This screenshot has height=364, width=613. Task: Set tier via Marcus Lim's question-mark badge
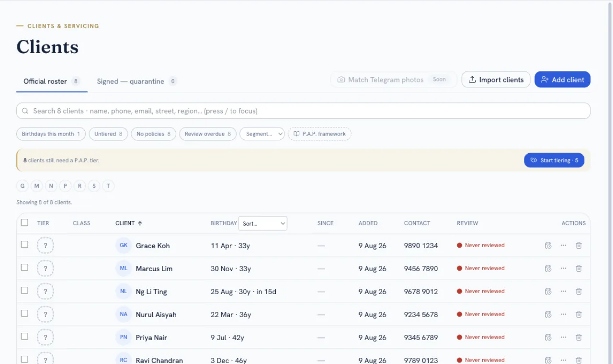(x=45, y=269)
